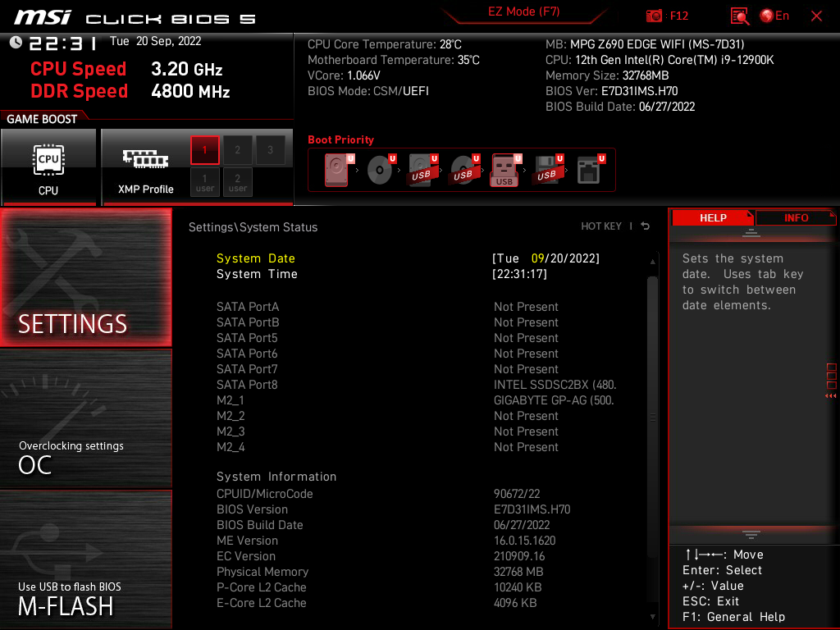The width and height of the screenshot is (840, 630).
Task: Click the settings list scrollbar track
Action: point(652,418)
